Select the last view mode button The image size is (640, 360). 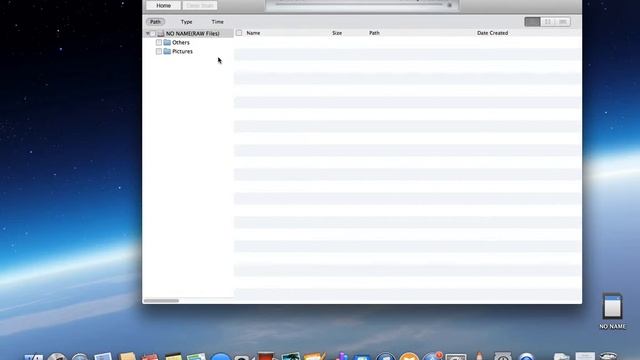click(x=563, y=22)
